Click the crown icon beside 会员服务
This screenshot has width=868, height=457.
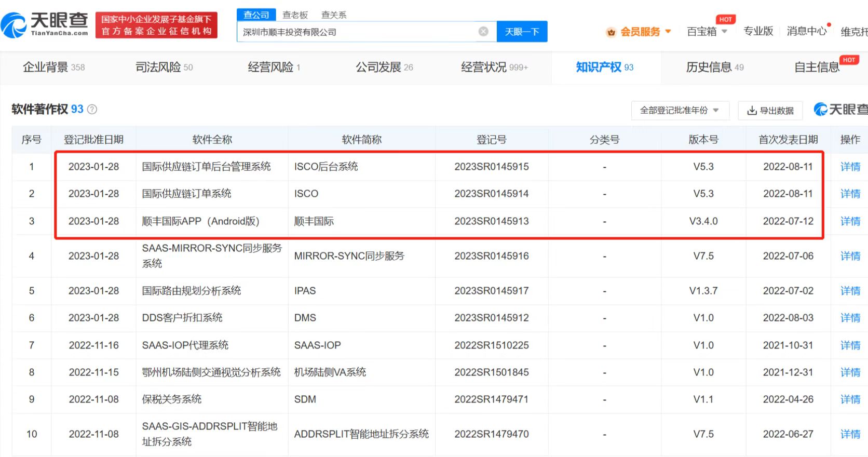pyautogui.click(x=611, y=32)
